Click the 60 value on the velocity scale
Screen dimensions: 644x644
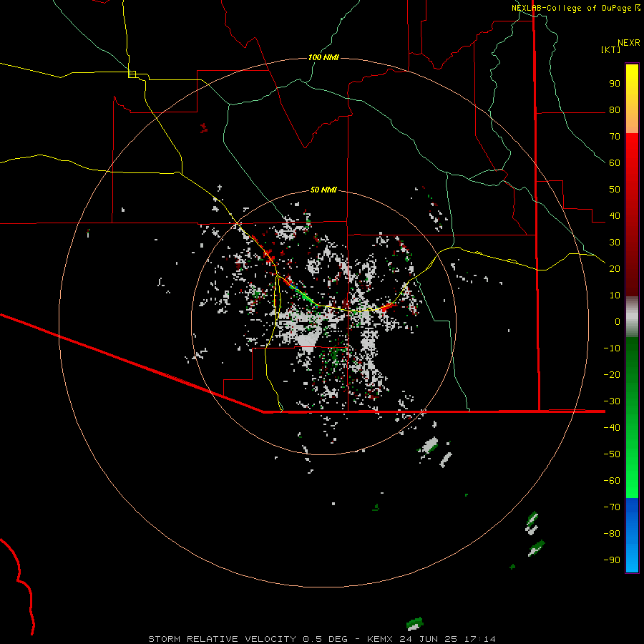615,163
